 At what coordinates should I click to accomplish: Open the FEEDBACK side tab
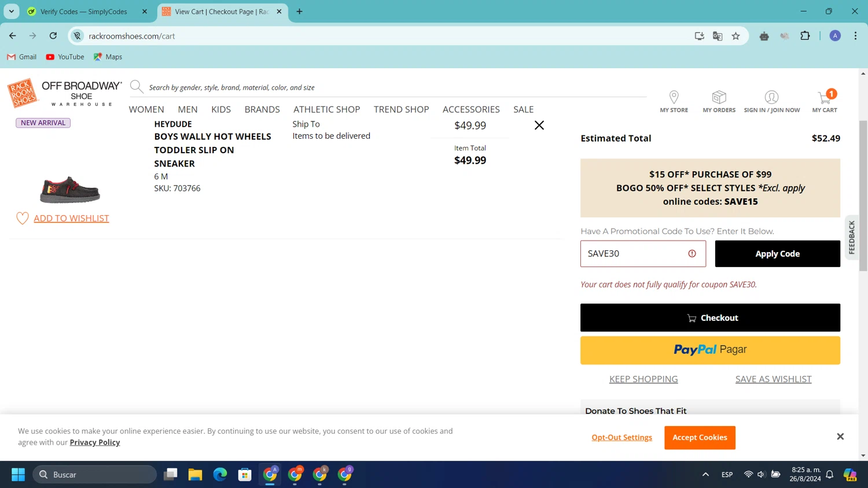pyautogui.click(x=851, y=237)
